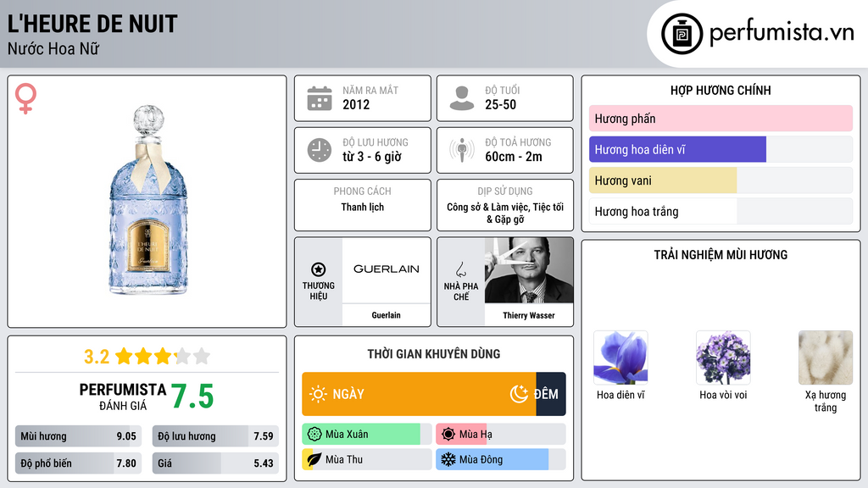The image size is (868, 488).
Task: Click the Thierry Wasser perfumer name
Action: [x=529, y=315]
